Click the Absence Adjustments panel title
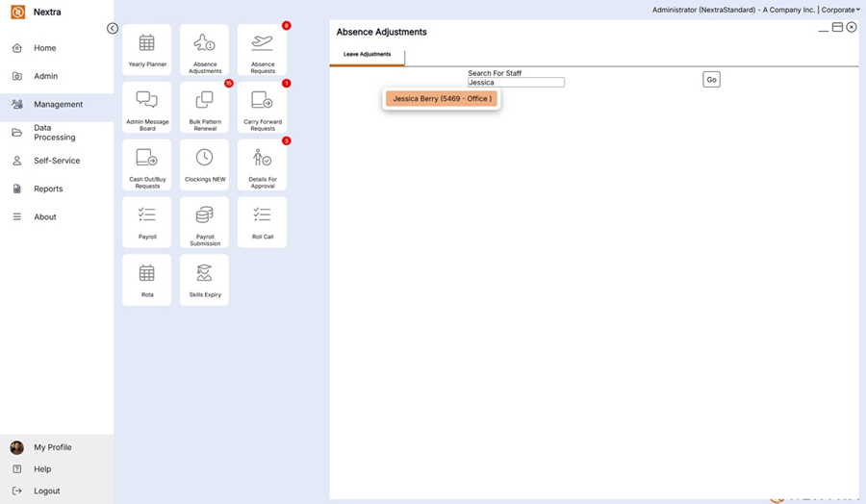 click(382, 32)
